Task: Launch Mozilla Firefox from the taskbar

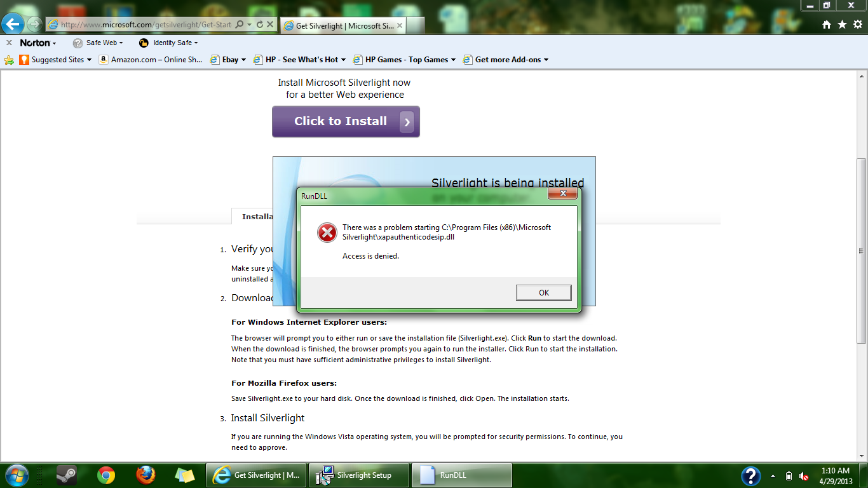Action: coord(146,475)
